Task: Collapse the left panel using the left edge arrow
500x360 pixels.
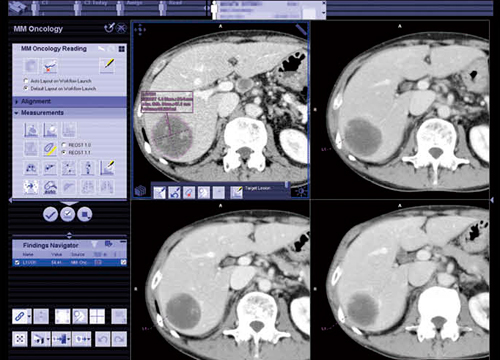Action: click(x=10, y=200)
